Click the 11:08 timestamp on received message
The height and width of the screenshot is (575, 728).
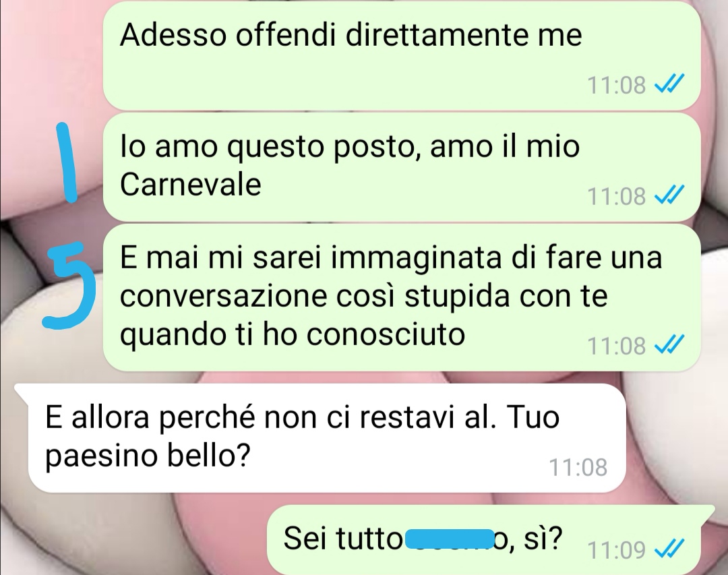click(x=578, y=467)
